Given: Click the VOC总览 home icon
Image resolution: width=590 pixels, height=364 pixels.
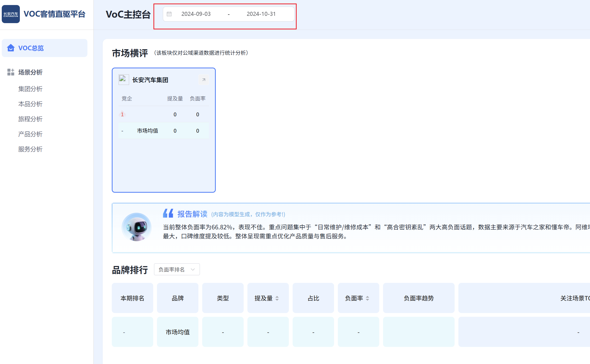Looking at the screenshot, I should pyautogui.click(x=11, y=48).
